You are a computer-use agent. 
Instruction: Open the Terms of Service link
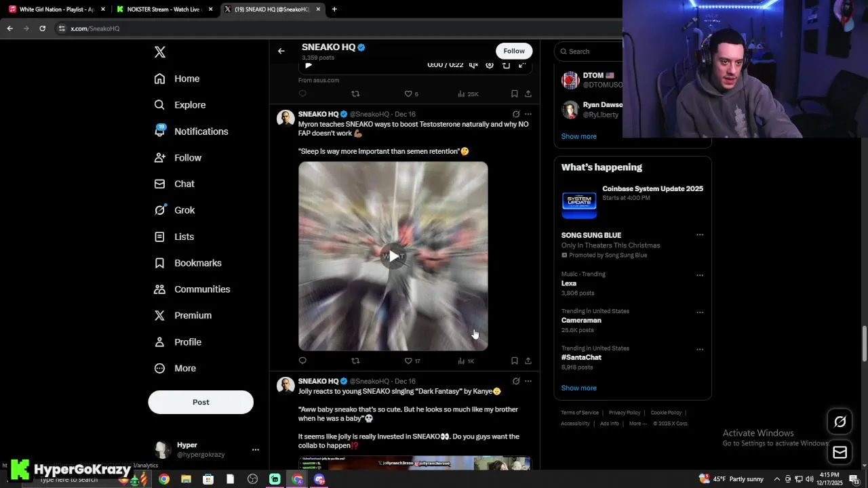(x=580, y=413)
